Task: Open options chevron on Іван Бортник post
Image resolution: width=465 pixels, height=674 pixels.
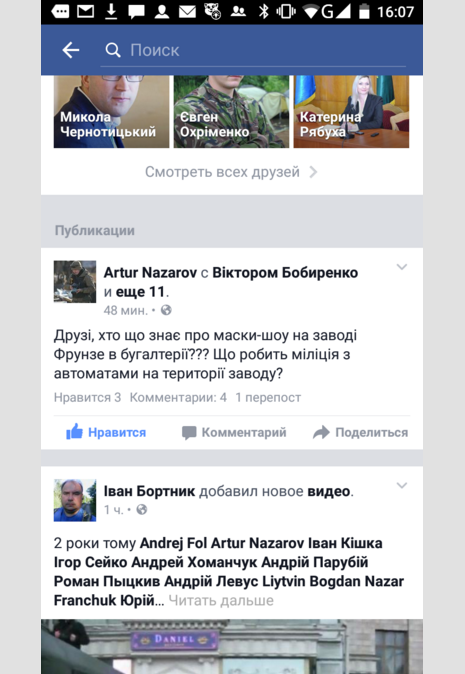Action: [402, 486]
